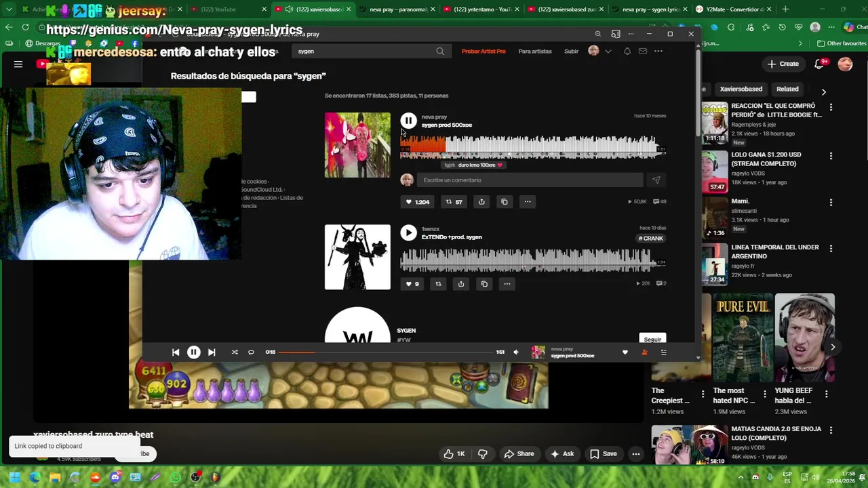
Task: Open the YouTube hamburger guide menu
Action: point(18,64)
